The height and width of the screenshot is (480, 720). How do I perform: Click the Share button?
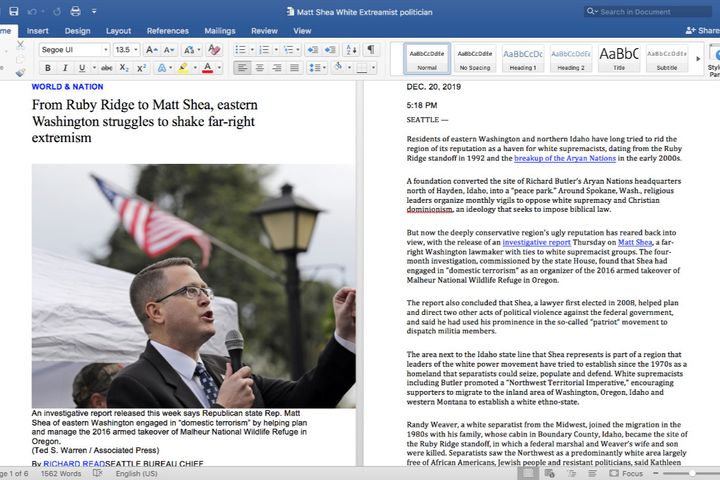coord(702,30)
